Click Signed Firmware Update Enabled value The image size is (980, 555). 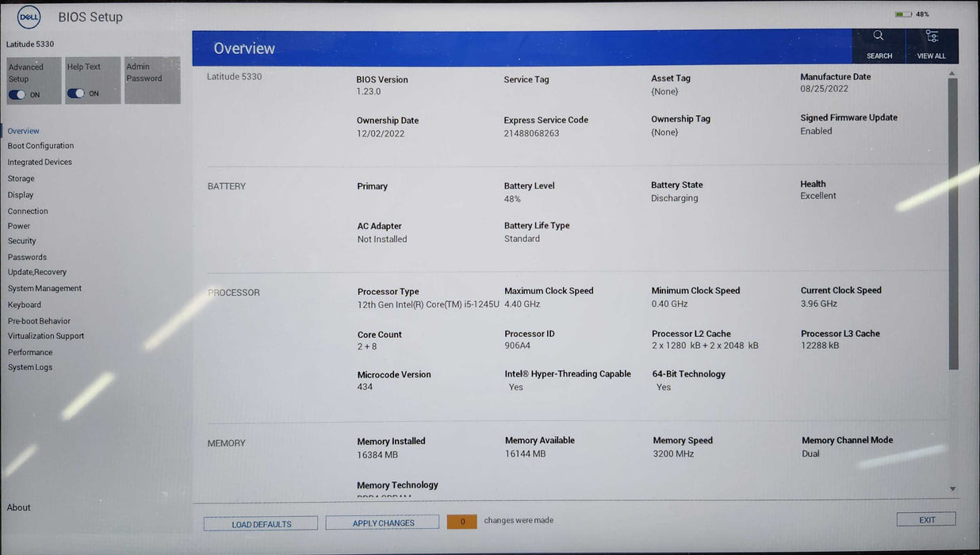[x=816, y=131]
